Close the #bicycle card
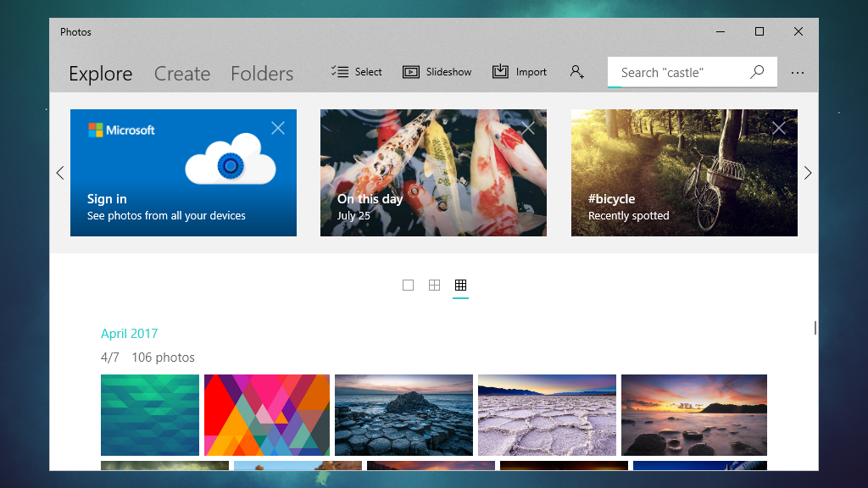Image resolution: width=868 pixels, height=488 pixels. (x=779, y=128)
